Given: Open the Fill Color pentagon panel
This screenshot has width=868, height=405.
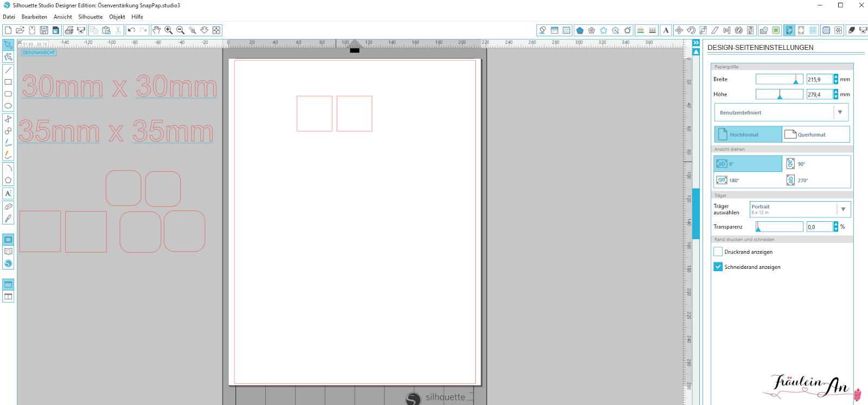Looking at the screenshot, I should tap(580, 30).
